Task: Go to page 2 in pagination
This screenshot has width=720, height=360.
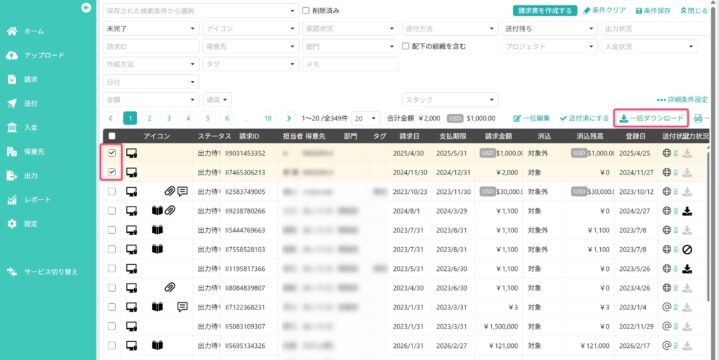Action: [150, 118]
